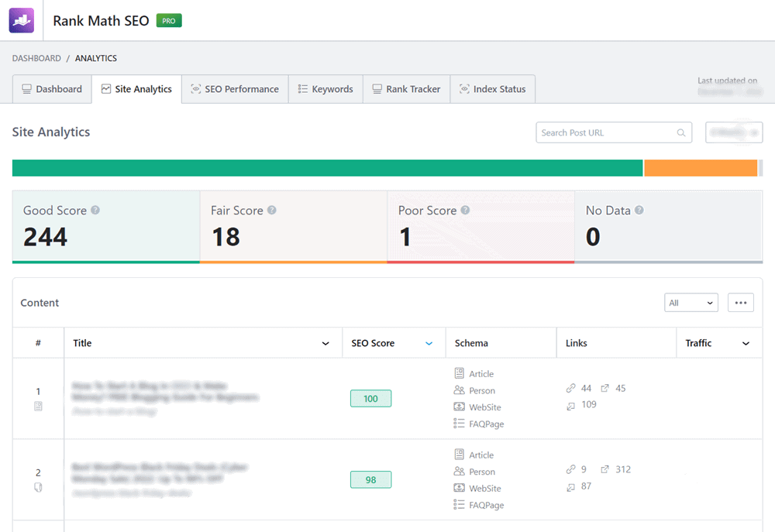Open the All content filter dropdown

(691, 303)
